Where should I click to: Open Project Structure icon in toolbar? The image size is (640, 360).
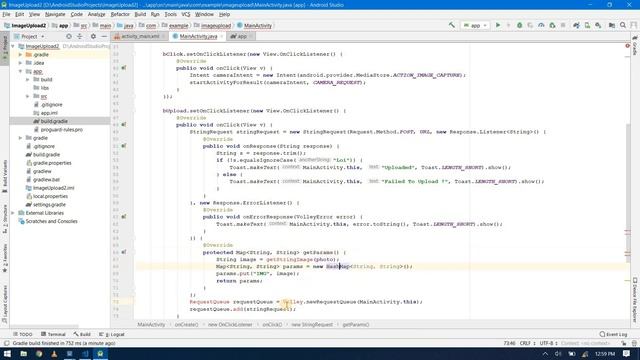pyautogui.click(x=612, y=25)
